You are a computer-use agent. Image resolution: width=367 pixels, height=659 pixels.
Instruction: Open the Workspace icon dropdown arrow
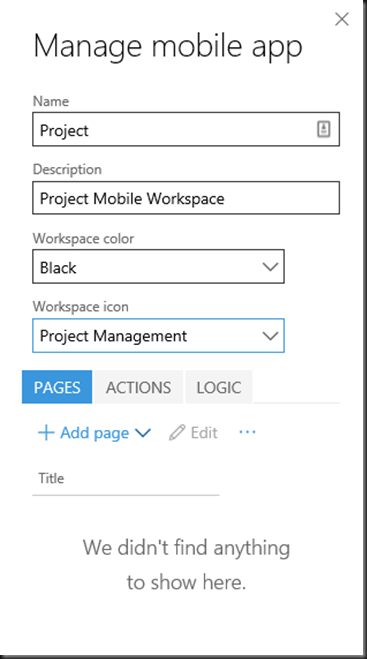pyautogui.click(x=270, y=335)
